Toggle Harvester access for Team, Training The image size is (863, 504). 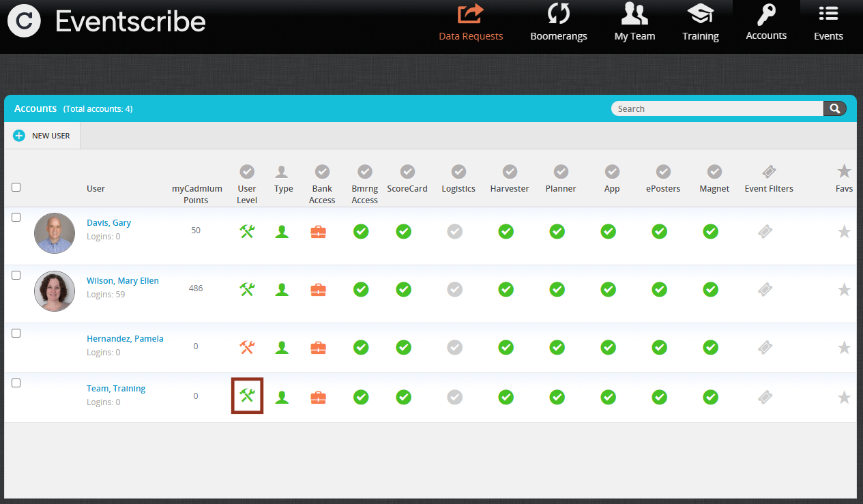[506, 396]
